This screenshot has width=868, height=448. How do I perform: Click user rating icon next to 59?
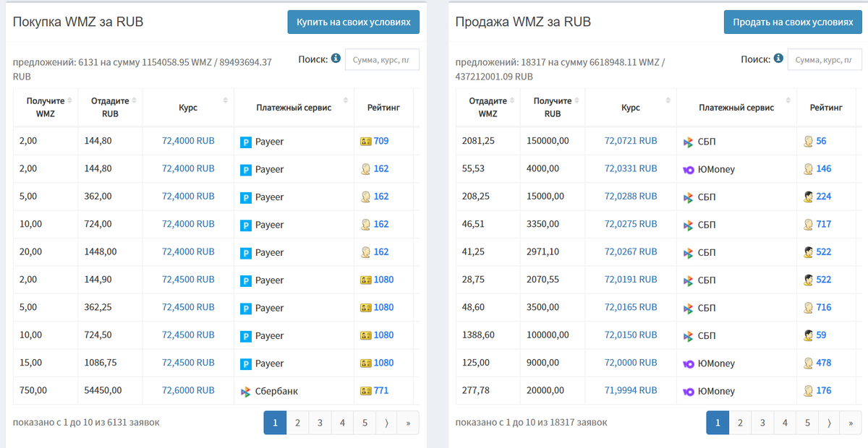tap(809, 335)
